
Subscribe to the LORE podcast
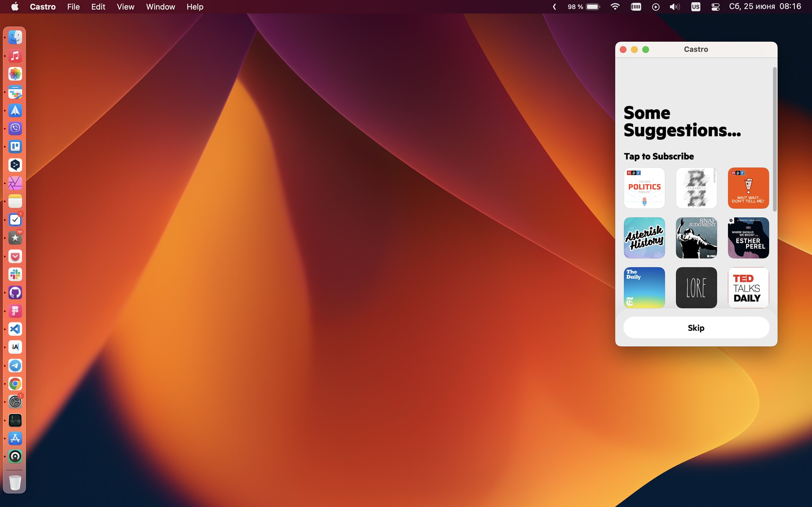click(x=696, y=288)
